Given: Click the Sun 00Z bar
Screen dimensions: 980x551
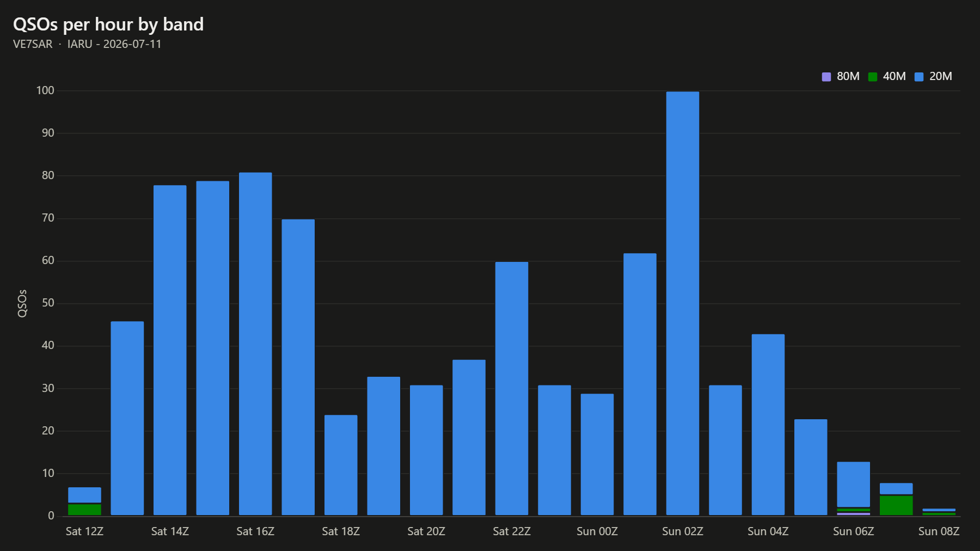Looking at the screenshot, I should coord(597,454).
